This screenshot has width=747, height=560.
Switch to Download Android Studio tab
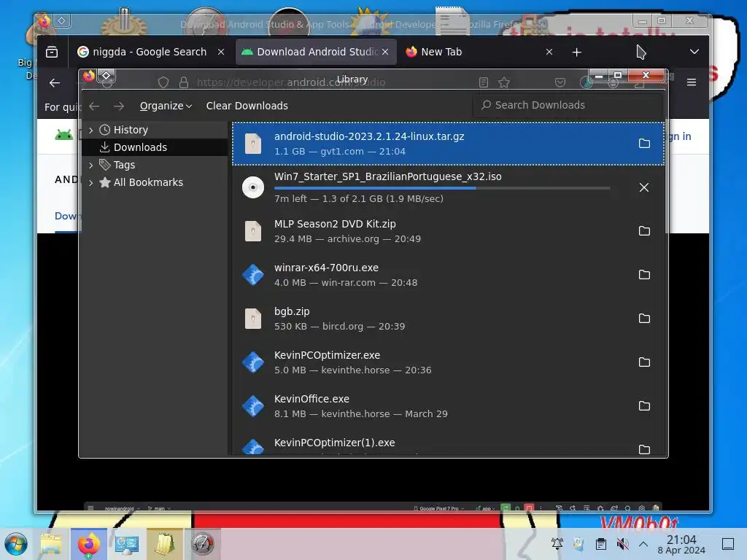pos(317,52)
